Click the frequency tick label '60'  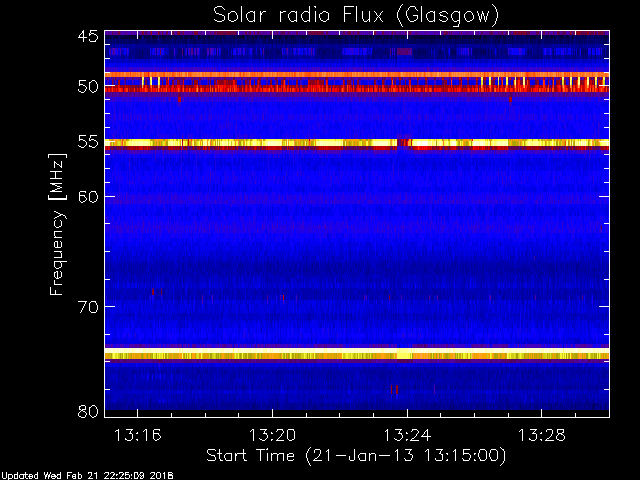point(88,196)
